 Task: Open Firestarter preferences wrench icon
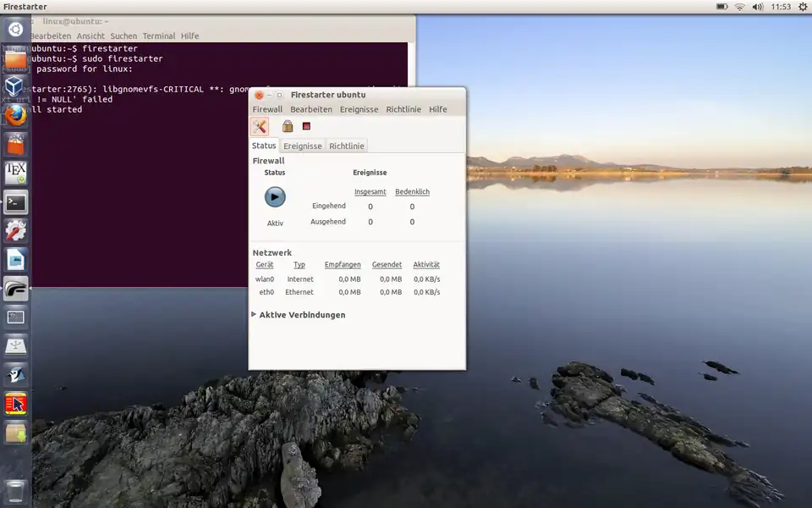[260, 126]
